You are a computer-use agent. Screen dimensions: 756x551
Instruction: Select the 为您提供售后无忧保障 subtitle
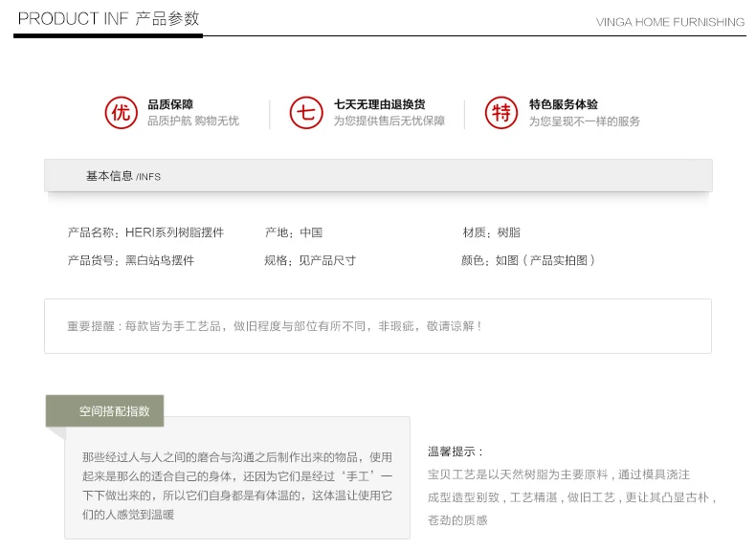tap(389, 121)
